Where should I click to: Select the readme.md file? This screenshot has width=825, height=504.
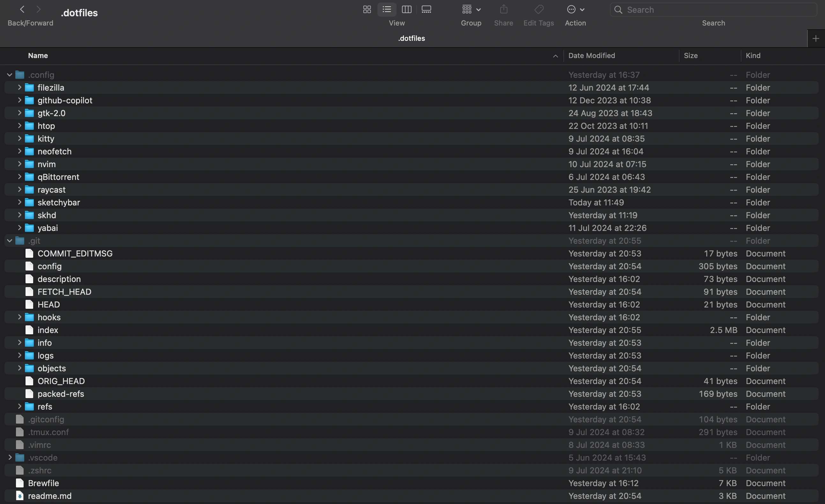(x=49, y=496)
